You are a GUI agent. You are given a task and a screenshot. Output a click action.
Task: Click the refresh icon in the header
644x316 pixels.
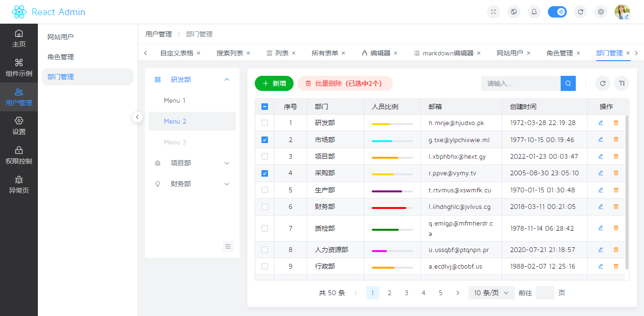pyautogui.click(x=581, y=12)
